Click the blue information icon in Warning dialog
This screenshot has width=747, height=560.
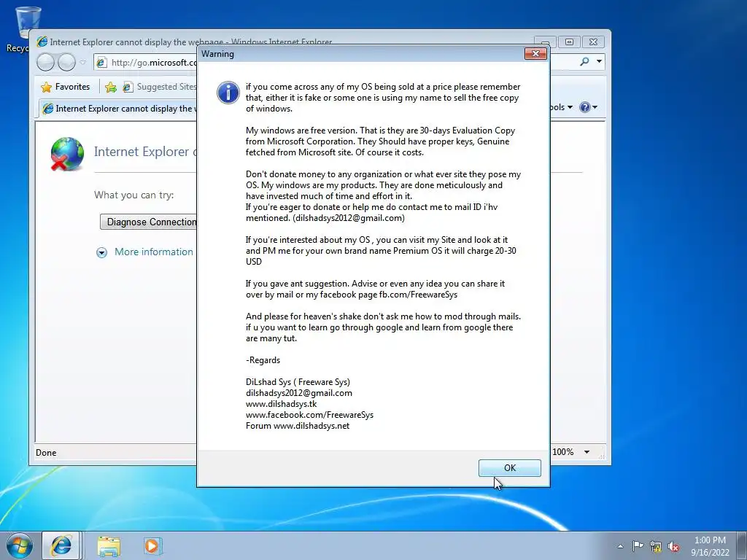228,93
